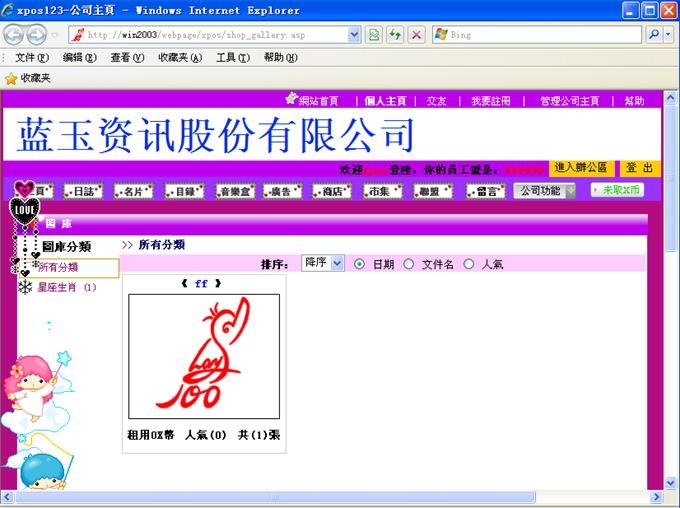Open the 音樂盒 navigation button
Screen dimensions: 680x508
point(237,191)
